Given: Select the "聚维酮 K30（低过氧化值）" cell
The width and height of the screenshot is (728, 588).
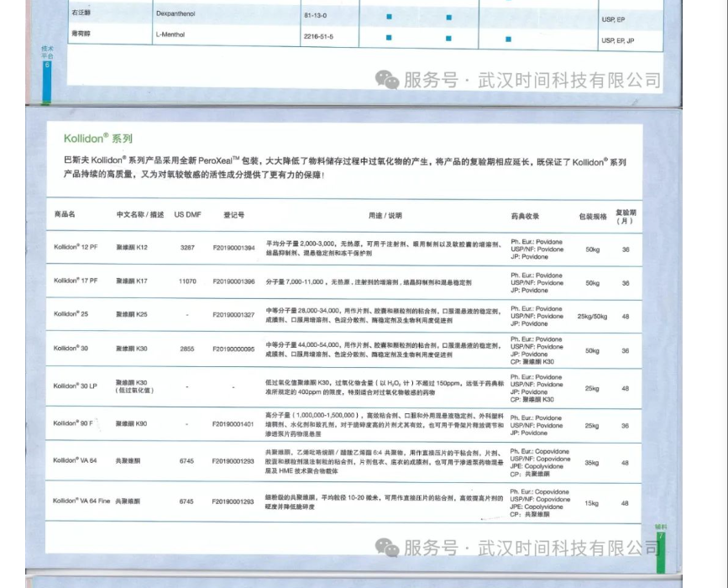Looking at the screenshot, I should [x=134, y=386].
